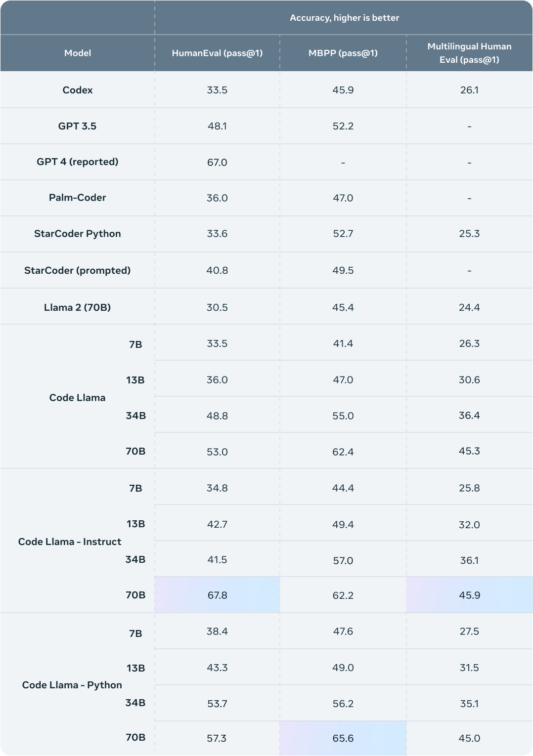Select the GPT 4 (reported) row label
The height and width of the screenshot is (756, 533).
coord(78,162)
